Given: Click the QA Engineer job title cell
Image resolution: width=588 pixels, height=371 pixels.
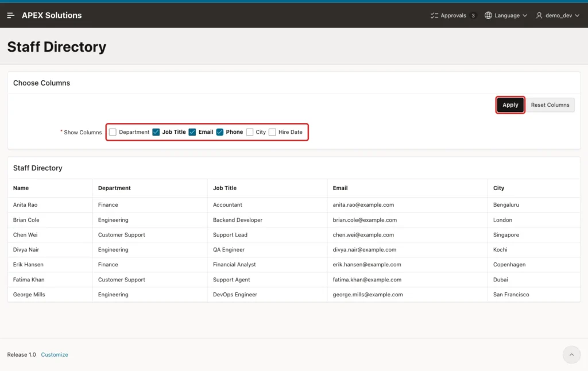Looking at the screenshot, I should [267, 250].
